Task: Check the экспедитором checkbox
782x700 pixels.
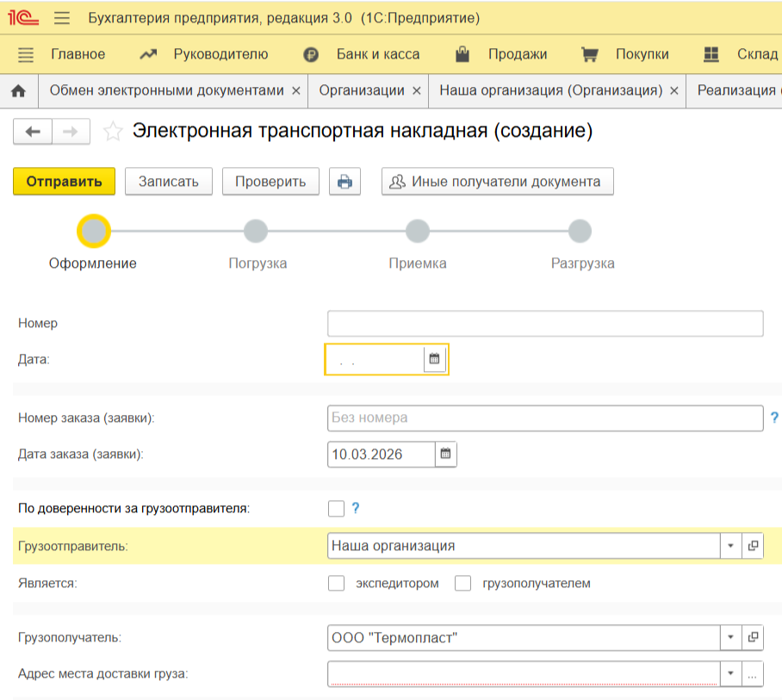Action: point(336,583)
